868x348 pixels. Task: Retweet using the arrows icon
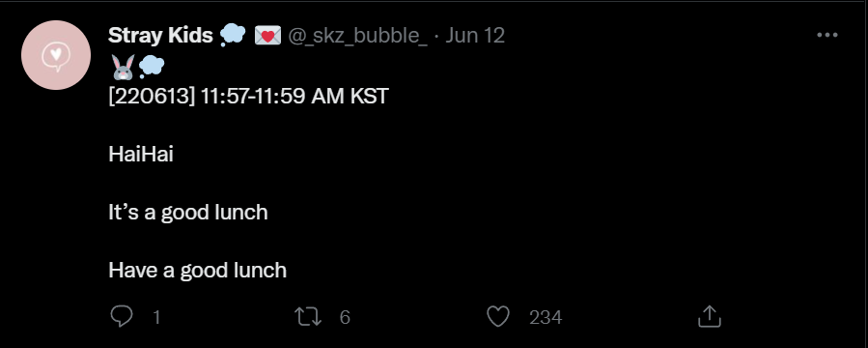[307, 317]
